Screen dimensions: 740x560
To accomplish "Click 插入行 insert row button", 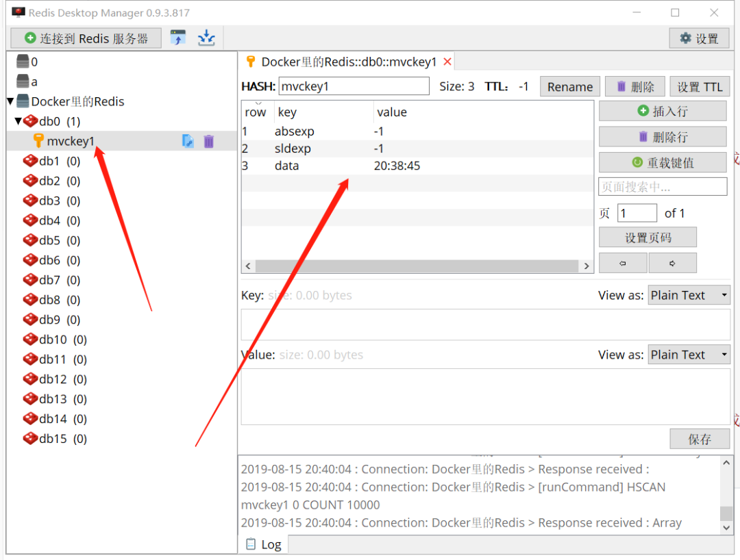I will [663, 111].
